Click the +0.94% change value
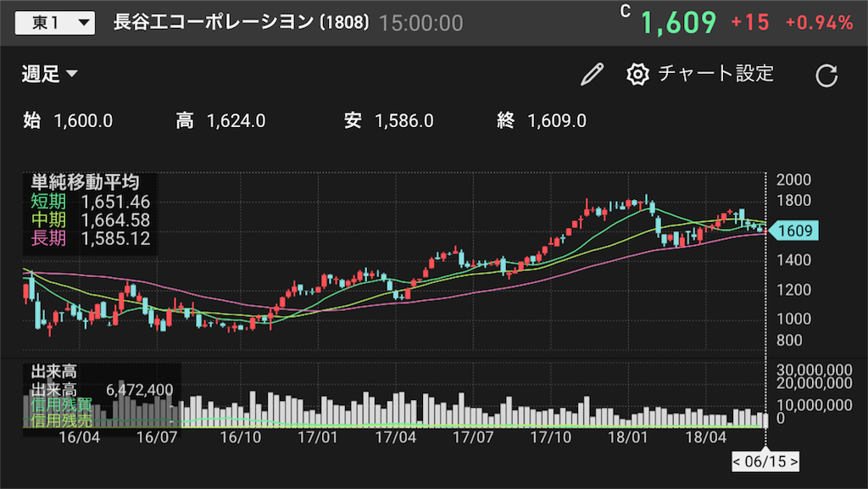 point(820,23)
